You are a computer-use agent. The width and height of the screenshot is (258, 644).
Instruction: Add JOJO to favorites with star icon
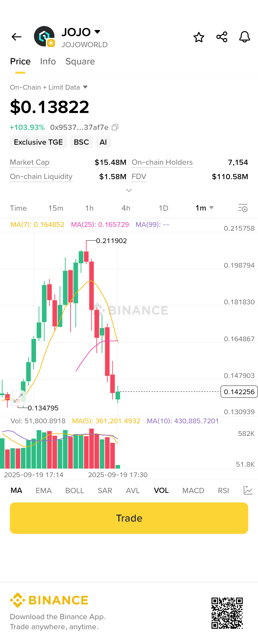point(199,37)
